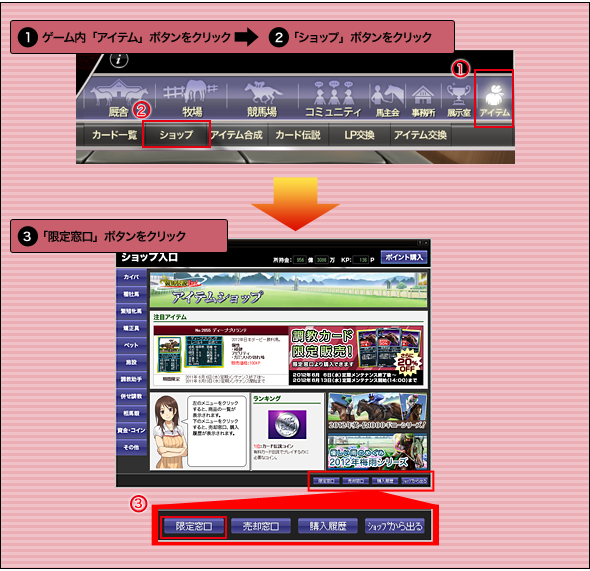This screenshot has height=571, width=590.
Task: Go to the 競馬場 racetrack icon
Action: [262, 99]
